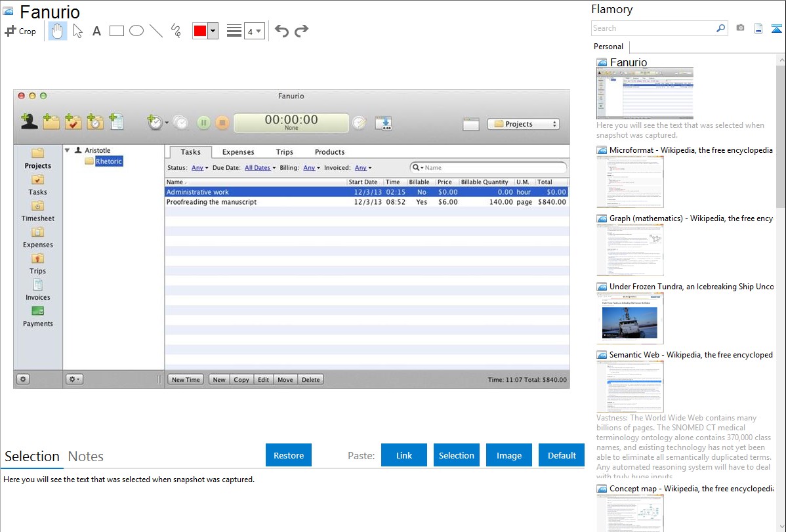Screen dimensions: 786x532
Task: Click the new invoice document icon
Action: (116, 122)
